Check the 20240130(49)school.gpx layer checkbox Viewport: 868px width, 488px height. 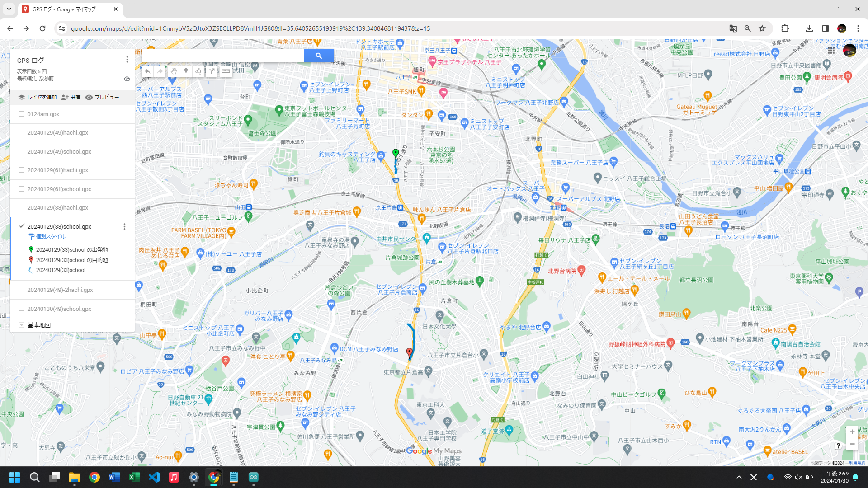coord(21,309)
